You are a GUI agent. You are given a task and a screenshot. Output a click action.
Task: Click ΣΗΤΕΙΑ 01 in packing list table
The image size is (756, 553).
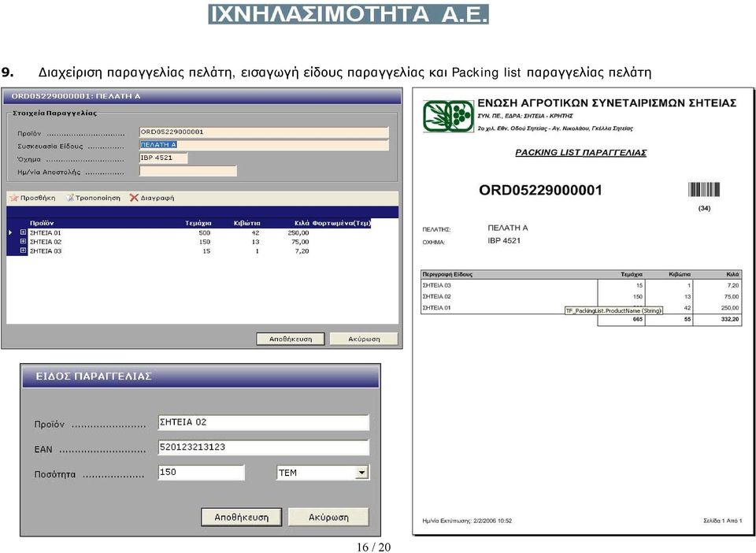tap(436, 307)
